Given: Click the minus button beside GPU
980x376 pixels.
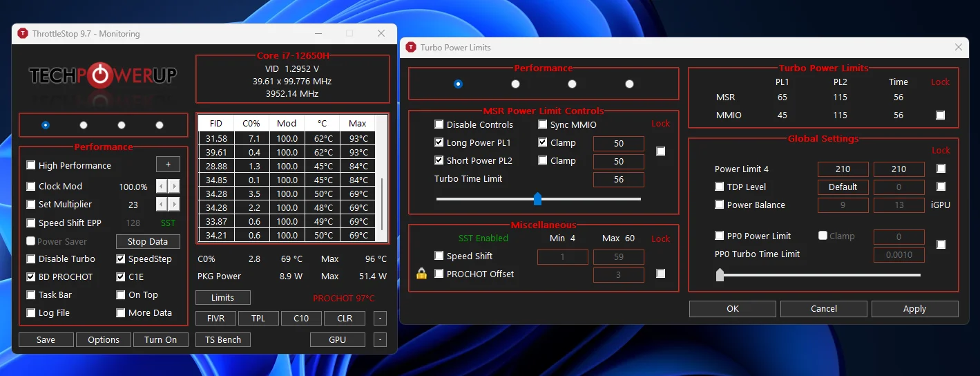Looking at the screenshot, I should click(x=380, y=339).
